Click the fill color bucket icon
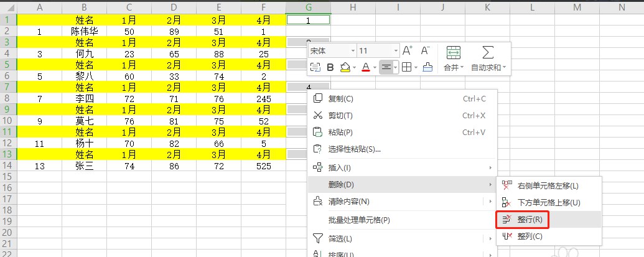 (x=345, y=68)
